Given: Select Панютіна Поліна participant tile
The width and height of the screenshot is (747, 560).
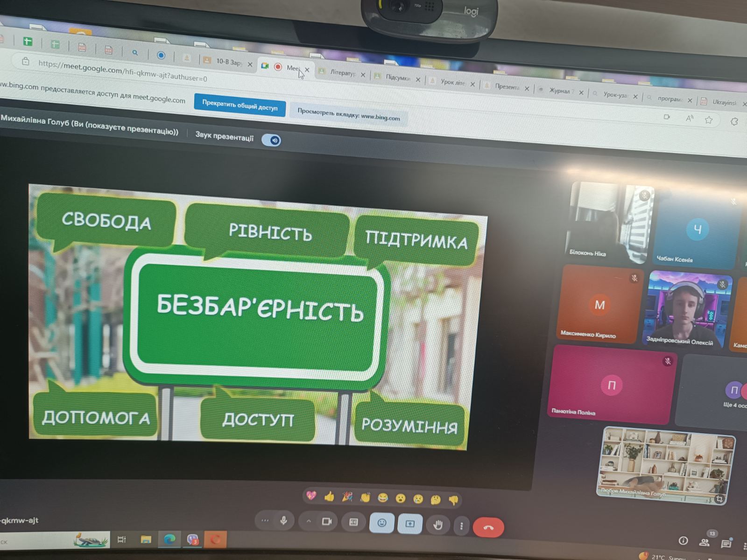Looking at the screenshot, I should pos(611,385).
